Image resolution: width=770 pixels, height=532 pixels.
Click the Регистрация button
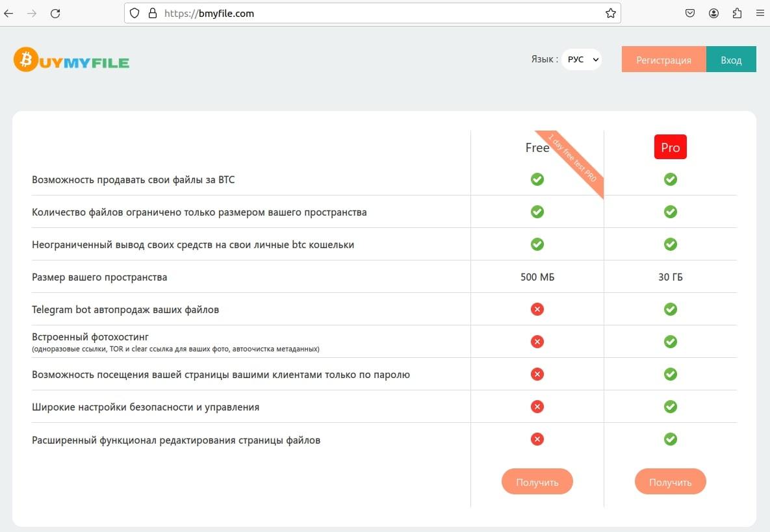click(x=663, y=59)
